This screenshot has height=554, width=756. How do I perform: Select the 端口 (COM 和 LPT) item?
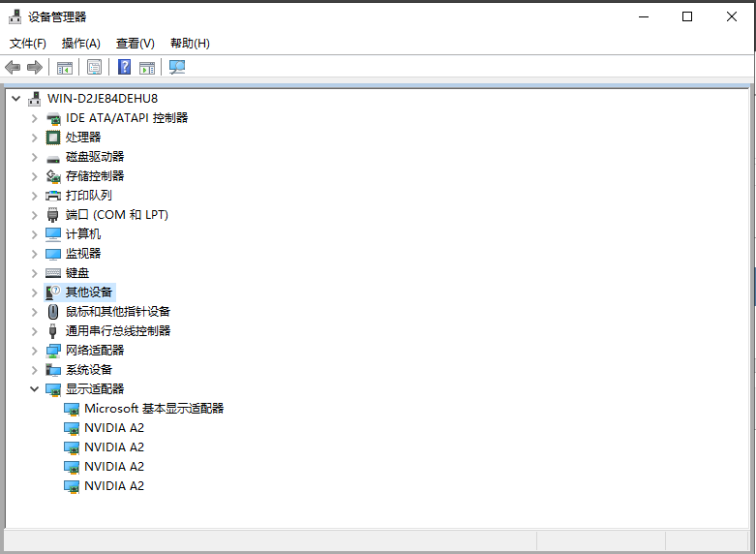point(116,215)
